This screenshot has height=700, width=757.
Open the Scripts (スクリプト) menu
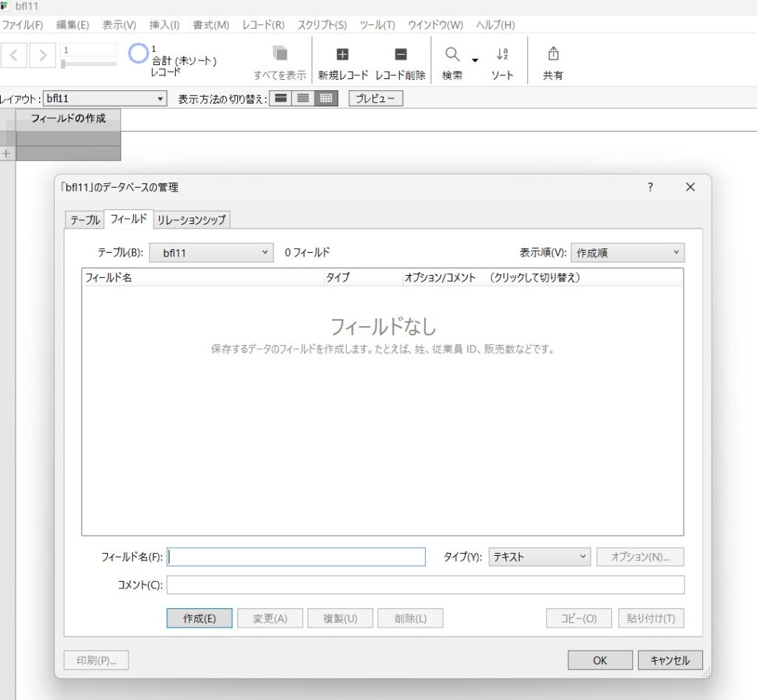pyautogui.click(x=322, y=24)
